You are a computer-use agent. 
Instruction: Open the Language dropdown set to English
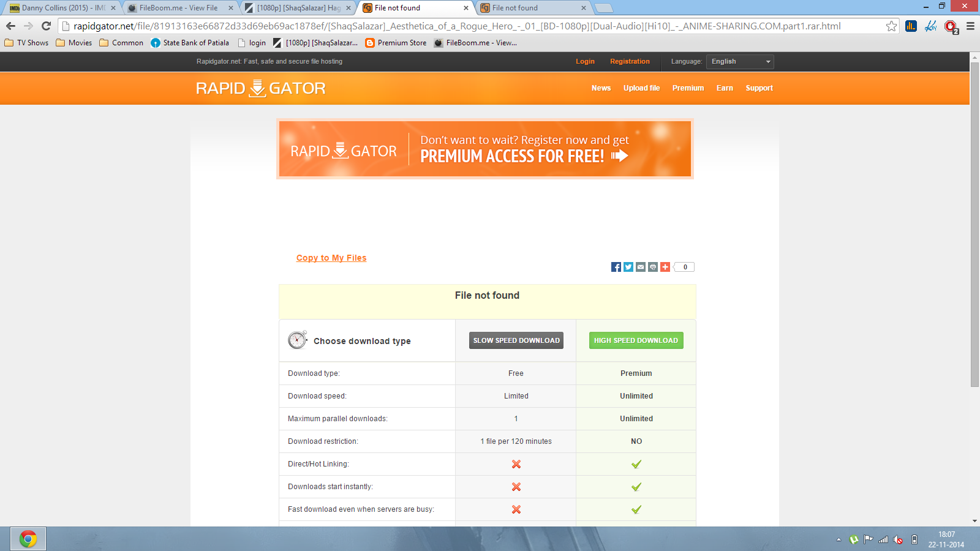point(740,62)
